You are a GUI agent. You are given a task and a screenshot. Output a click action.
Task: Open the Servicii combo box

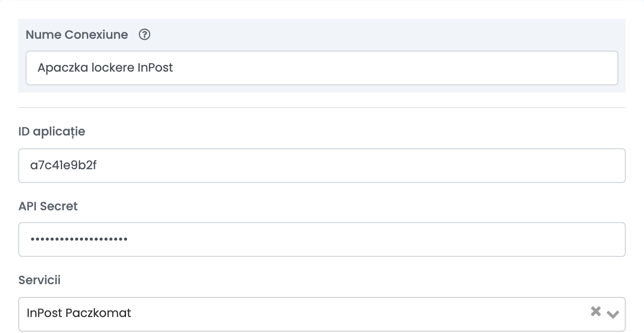coord(322,314)
